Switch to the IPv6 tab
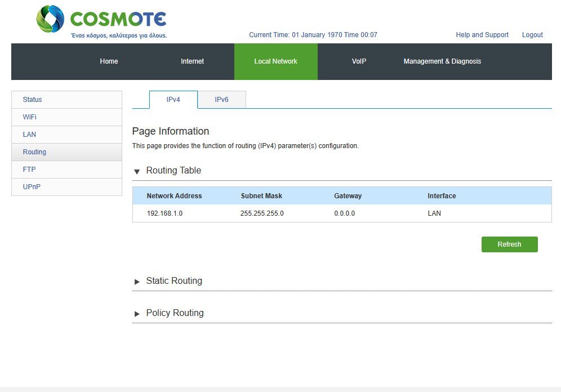This screenshot has width=561, height=392. tap(222, 100)
